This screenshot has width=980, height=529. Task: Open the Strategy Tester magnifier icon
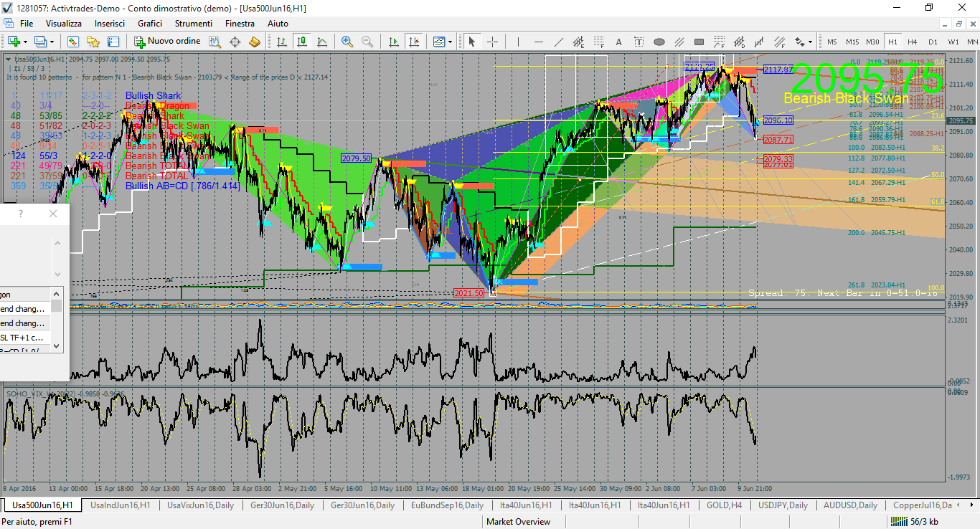[x=215, y=42]
